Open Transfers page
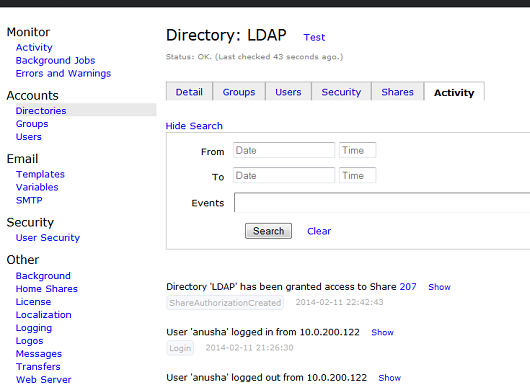The width and height of the screenshot is (530, 385). pos(38,366)
